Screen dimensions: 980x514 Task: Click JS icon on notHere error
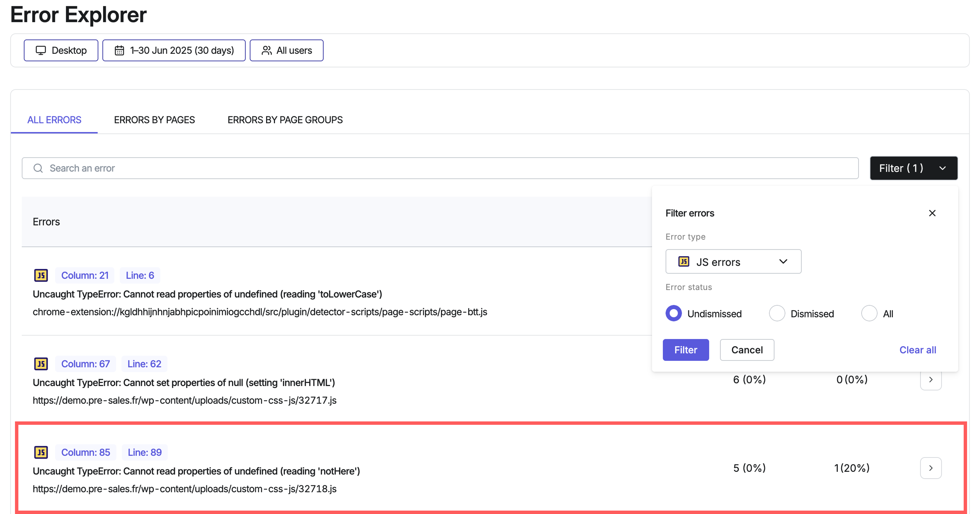41,452
